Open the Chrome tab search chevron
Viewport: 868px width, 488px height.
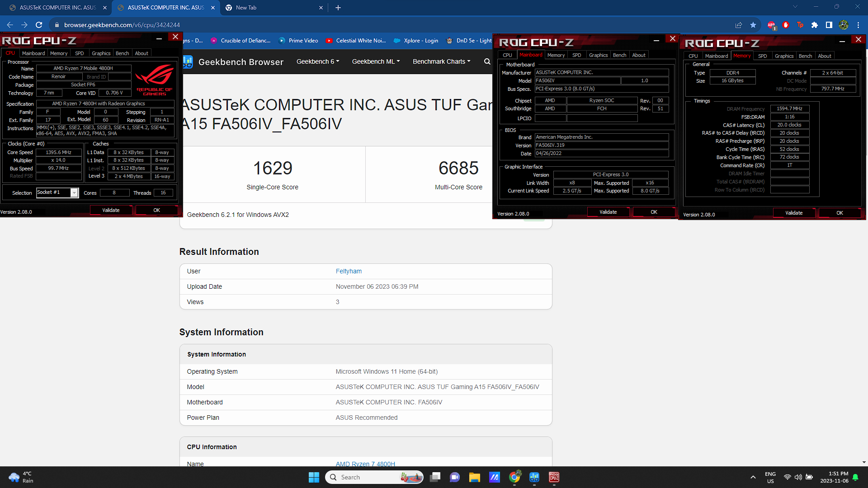[x=795, y=7]
